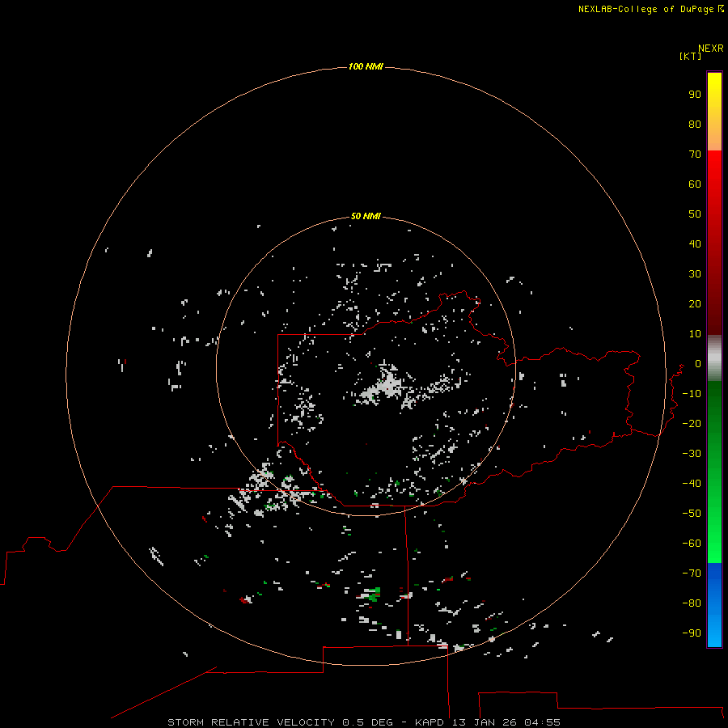Click the -70 value on the velocity scale

[692, 574]
